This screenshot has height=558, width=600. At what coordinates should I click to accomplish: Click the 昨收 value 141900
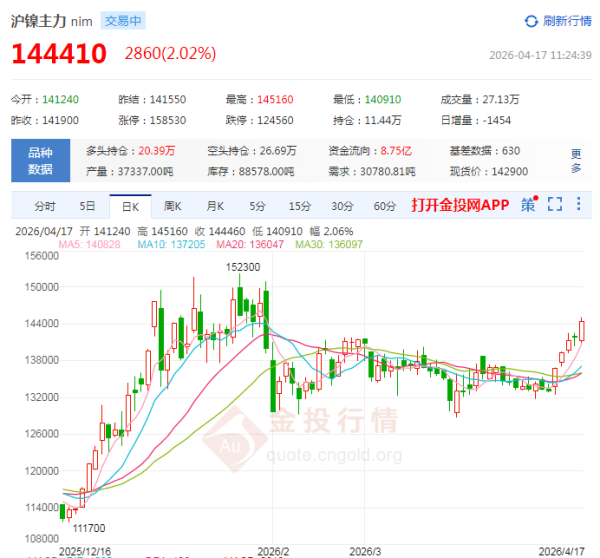tap(60, 121)
